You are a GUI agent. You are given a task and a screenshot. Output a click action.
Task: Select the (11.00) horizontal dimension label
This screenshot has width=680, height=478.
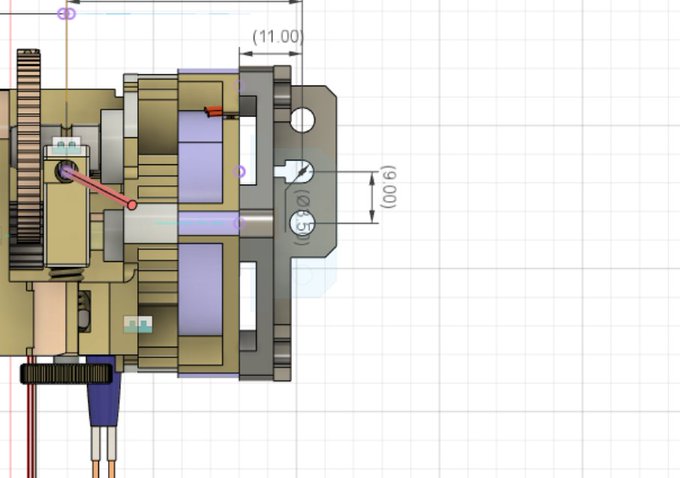[278, 37]
